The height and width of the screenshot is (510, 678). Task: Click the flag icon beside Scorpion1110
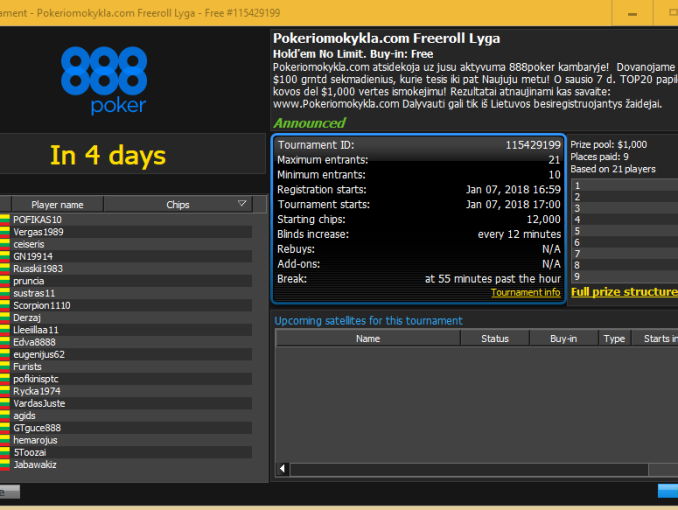click(x=5, y=305)
